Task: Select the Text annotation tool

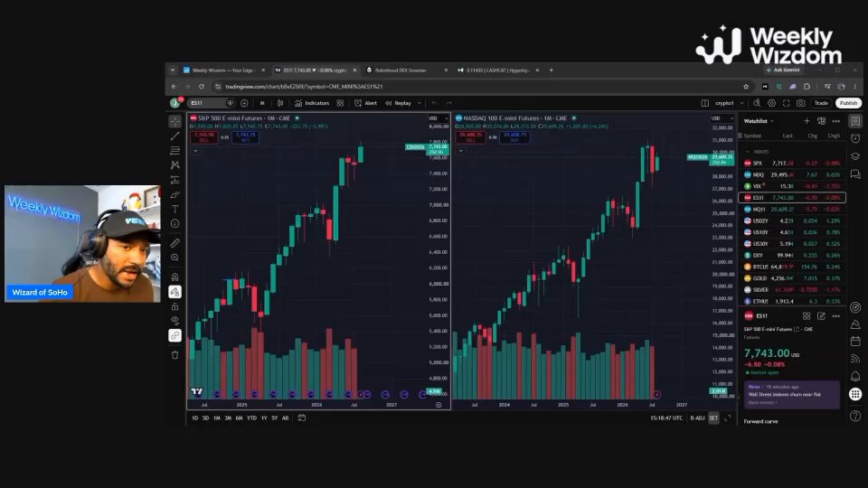Action: click(175, 209)
